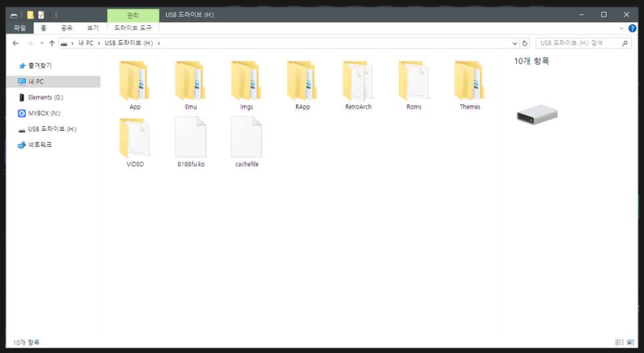This screenshot has width=644, height=353.
Task: Open the Imgs folder
Action: click(x=247, y=85)
